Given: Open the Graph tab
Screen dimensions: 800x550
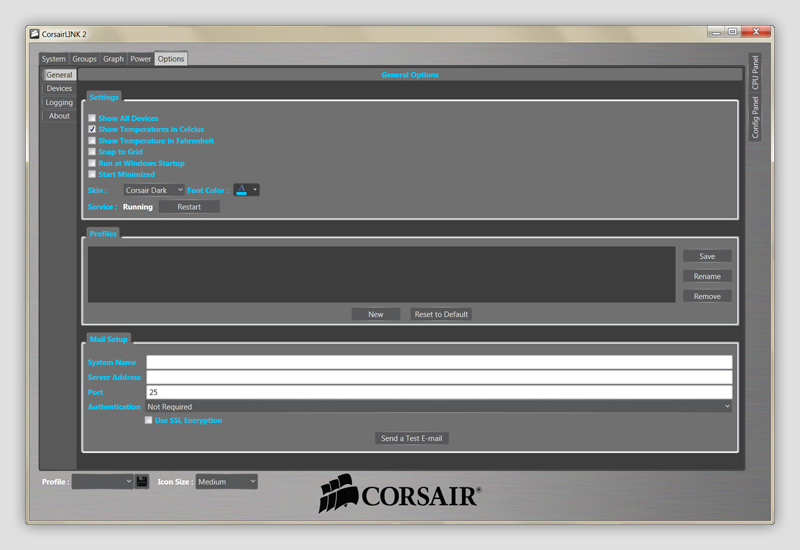Looking at the screenshot, I should [113, 59].
